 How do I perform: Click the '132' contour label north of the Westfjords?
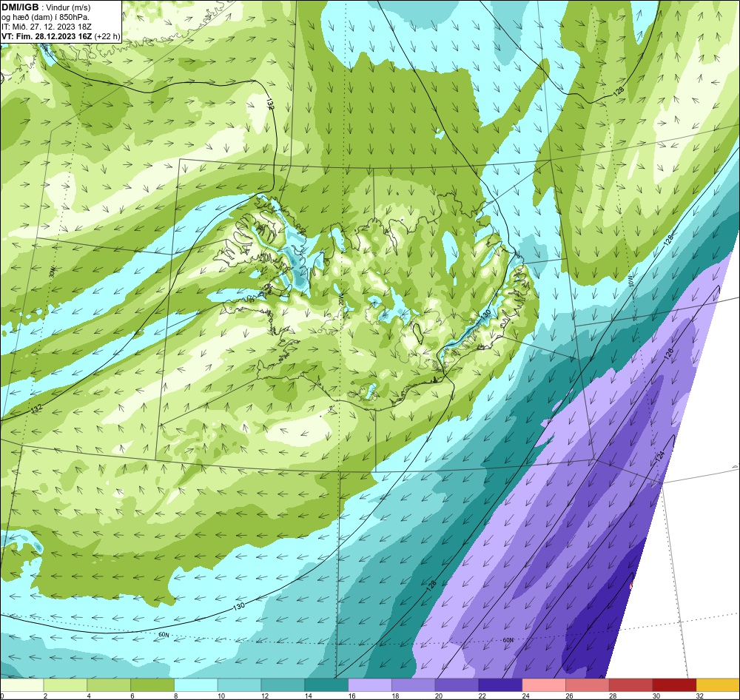270,104
